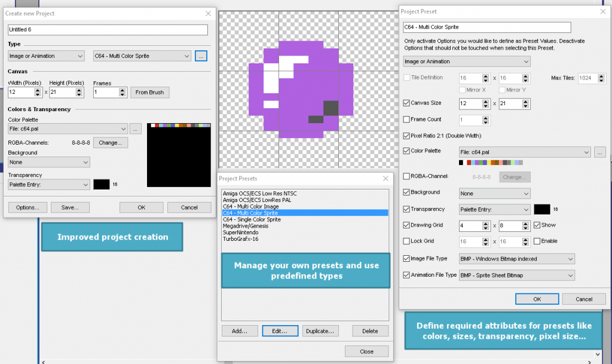Screen dimensions: 612x364
Task: Increase canvas Width spinner in Create new Project
Action: pyautogui.click(x=38, y=90)
